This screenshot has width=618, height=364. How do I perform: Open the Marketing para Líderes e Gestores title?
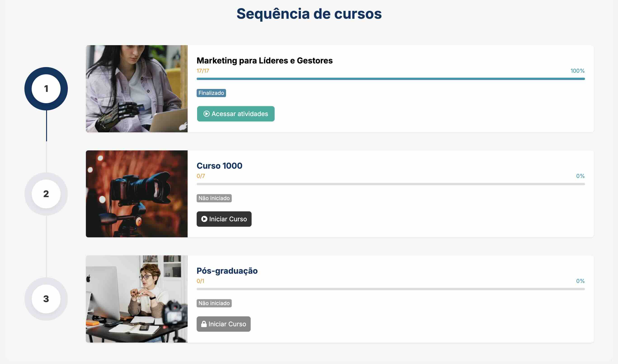[264, 61]
